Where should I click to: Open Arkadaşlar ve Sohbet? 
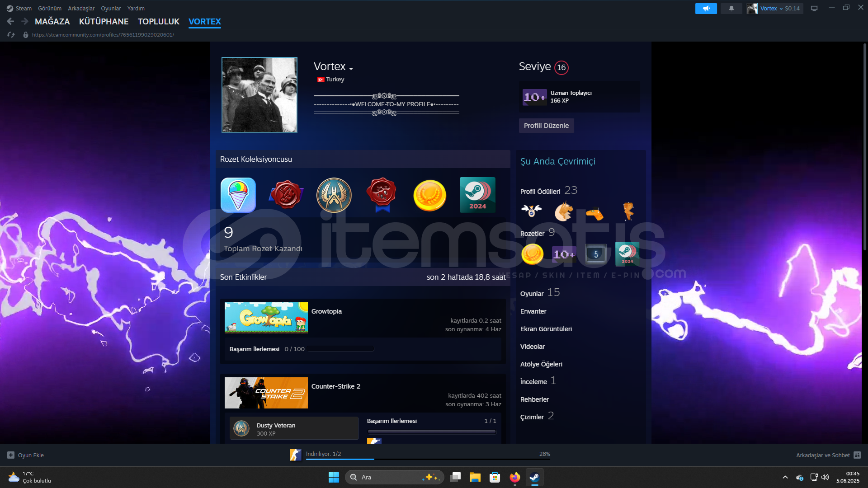[x=828, y=455]
